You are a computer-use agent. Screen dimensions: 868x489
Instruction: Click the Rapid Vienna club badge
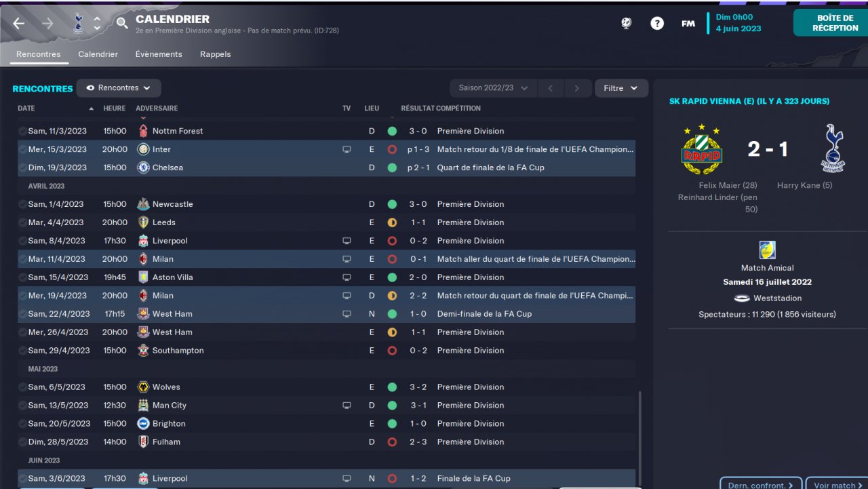(x=701, y=149)
